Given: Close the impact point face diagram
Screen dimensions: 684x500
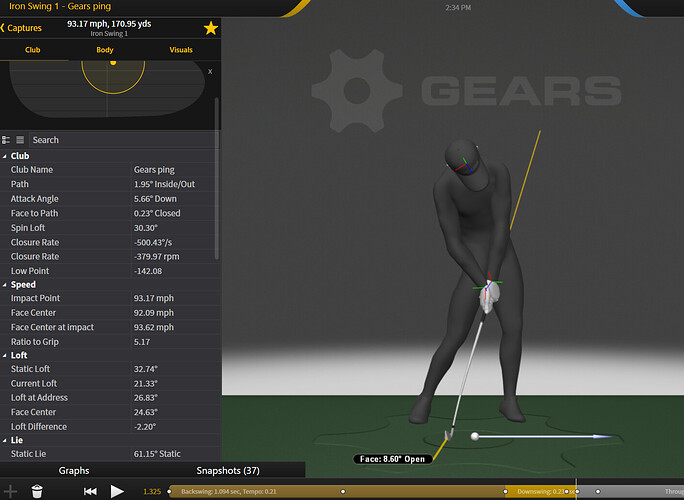Looking at the screenshot, I should coord(210,72).
